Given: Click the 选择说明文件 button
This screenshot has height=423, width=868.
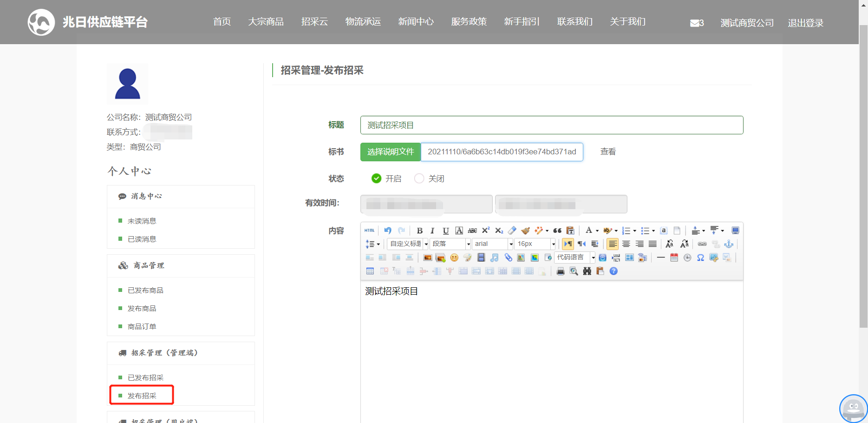Looking at the screenshot, I should pyautogui.click(x=390, y=152).
